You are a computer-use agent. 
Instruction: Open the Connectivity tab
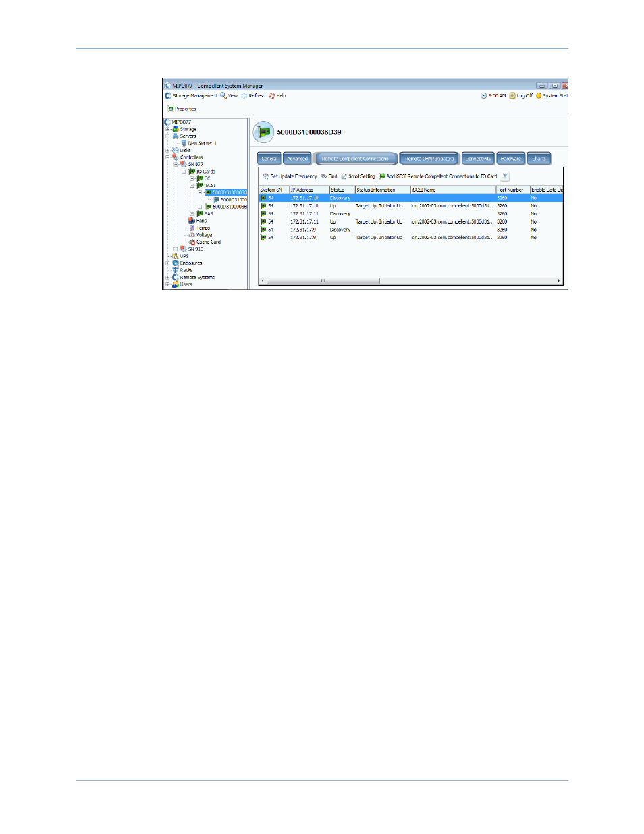(478, 159)
